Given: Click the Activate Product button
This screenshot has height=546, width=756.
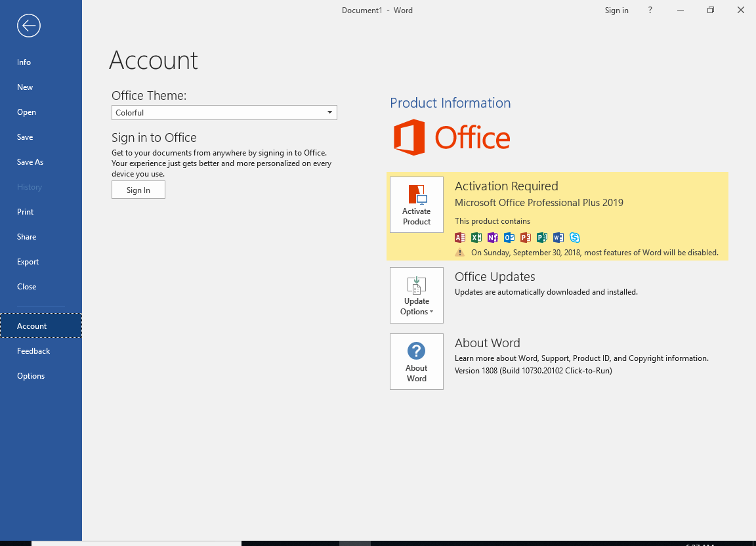Looking at the screenshot, I should coord(417,205).
